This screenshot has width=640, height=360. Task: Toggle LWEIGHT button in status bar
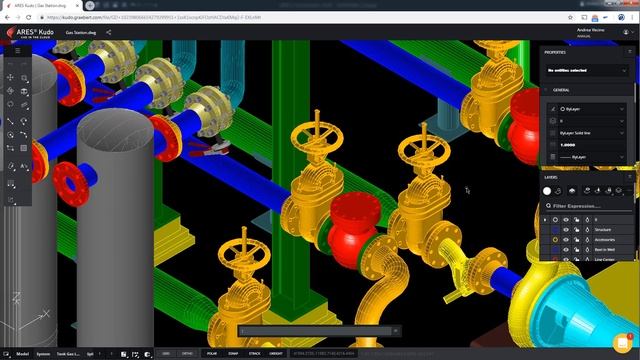coord(276,353)
